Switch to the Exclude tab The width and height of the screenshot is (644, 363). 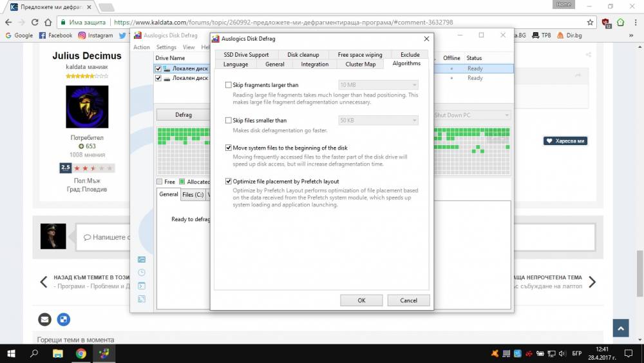click(410, 54)
